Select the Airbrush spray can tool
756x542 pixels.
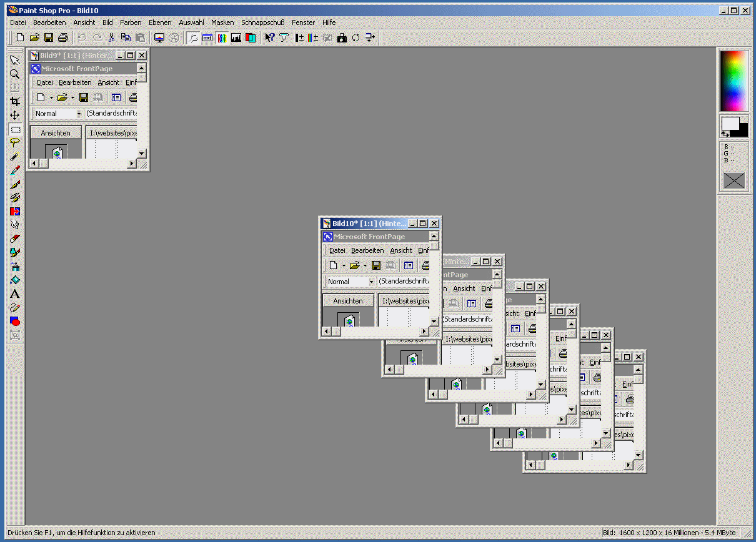[x=15, y=266]
